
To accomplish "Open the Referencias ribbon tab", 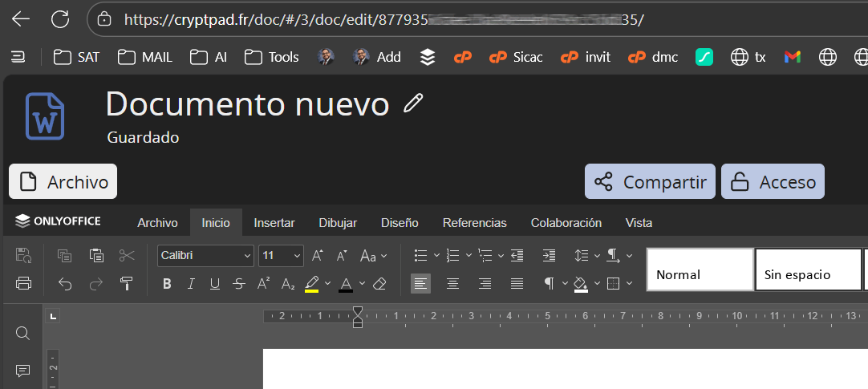I will (474, 223).
